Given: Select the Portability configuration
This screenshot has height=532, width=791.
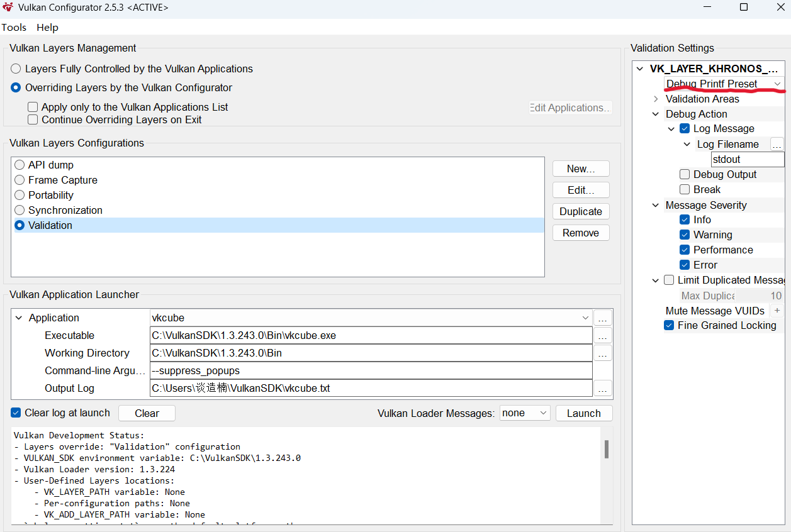Looking at the screenshot, I should (x=20, y=195).
